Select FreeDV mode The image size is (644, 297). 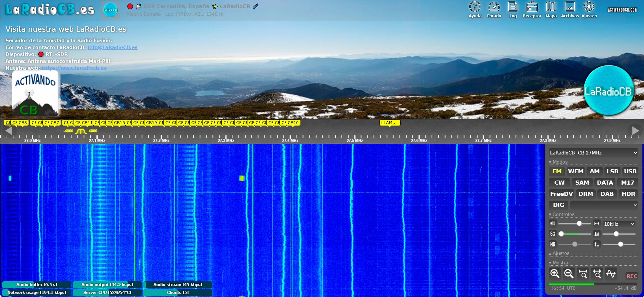561,194
